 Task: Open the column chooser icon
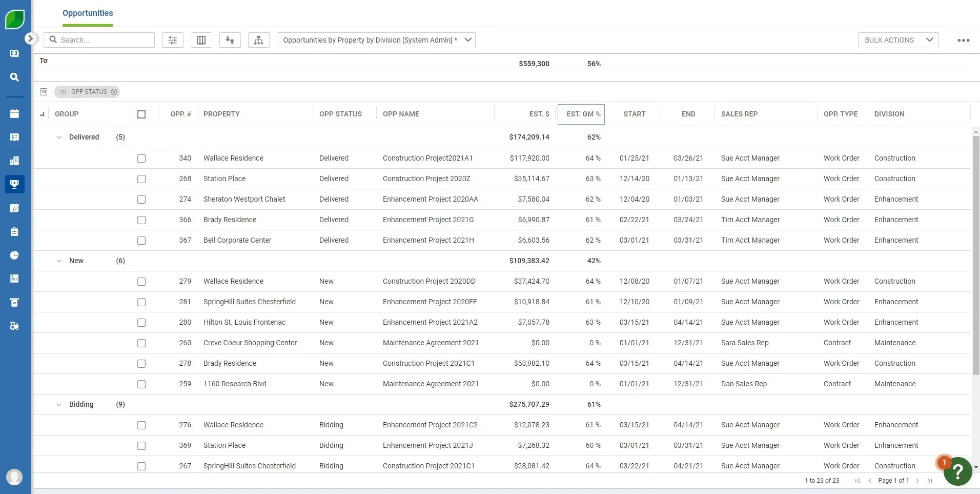point(201,39)
